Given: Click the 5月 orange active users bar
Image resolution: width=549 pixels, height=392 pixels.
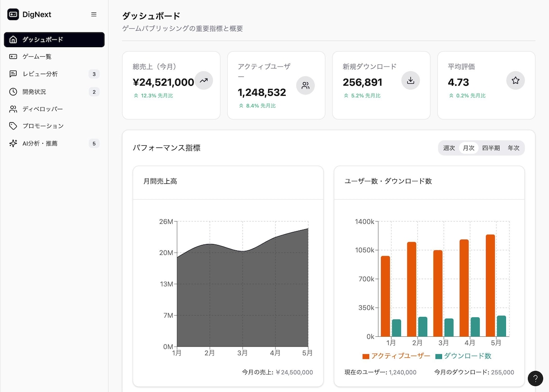Looking at the screenshot, I should [490, 285].
